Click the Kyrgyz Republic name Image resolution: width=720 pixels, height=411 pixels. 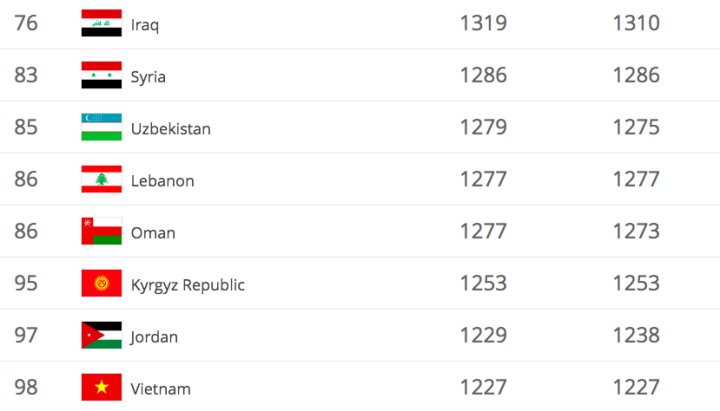click(x=188, y=285)
